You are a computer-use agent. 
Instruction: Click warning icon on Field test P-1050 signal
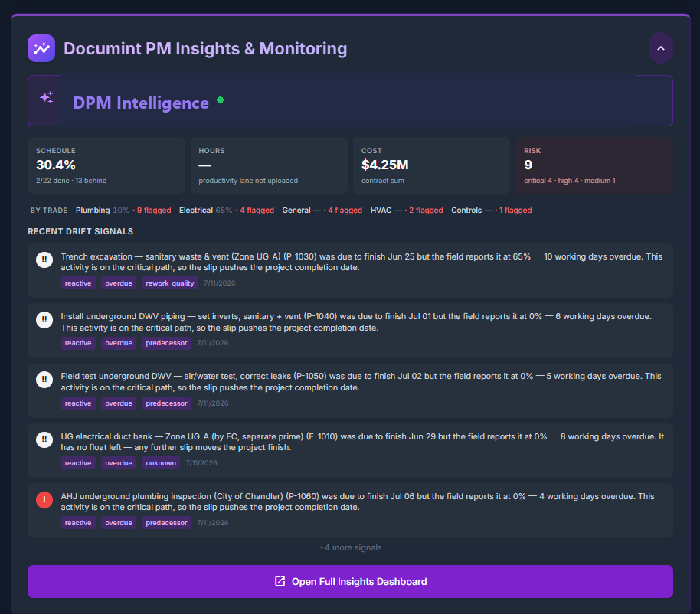(x=44, y=380)
